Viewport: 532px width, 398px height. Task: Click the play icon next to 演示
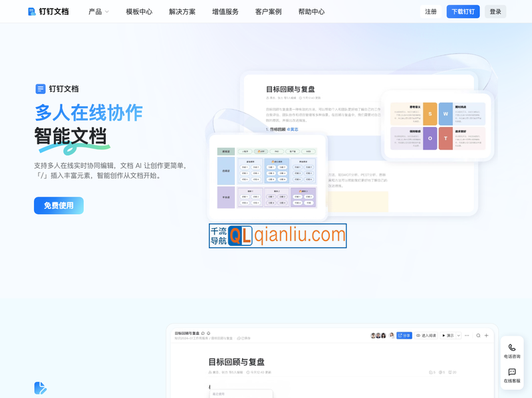(x=444, y=336)
